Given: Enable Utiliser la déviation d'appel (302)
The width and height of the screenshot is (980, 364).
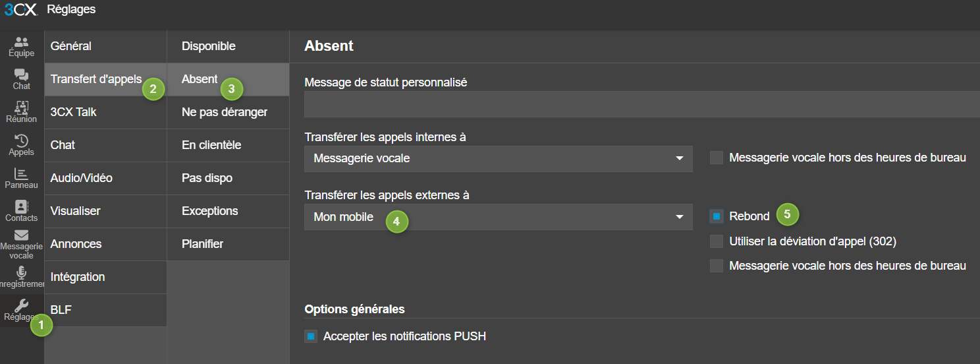Looking at the screenshot, I should [717, 241].
